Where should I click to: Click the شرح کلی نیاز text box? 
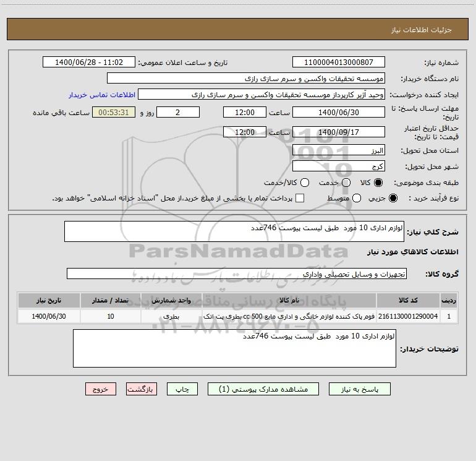click(x=234, y=231)
